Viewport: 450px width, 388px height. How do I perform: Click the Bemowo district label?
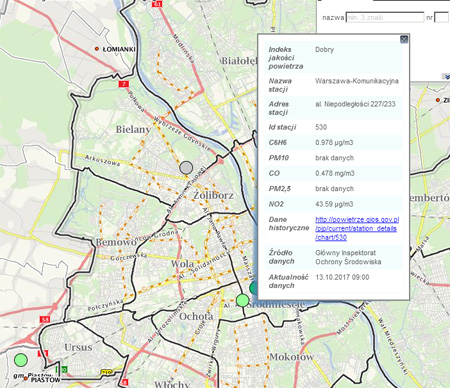(116, 242)
